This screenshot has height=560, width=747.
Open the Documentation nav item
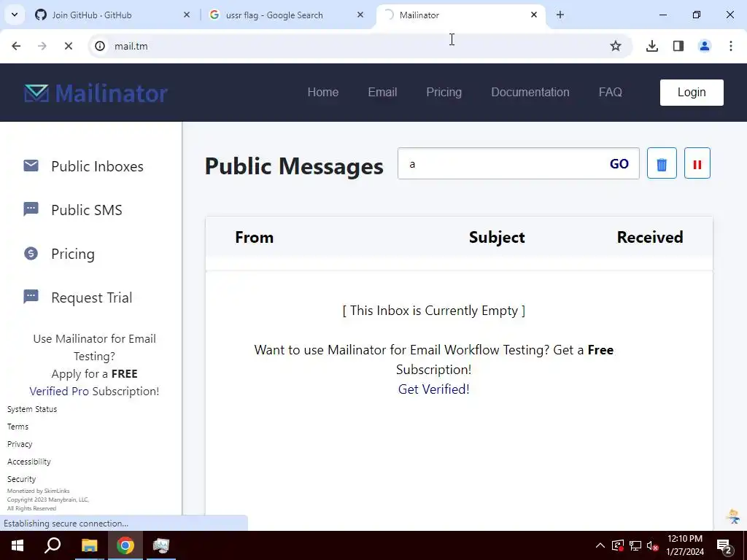pyautogui.click(x=530, y=93)
